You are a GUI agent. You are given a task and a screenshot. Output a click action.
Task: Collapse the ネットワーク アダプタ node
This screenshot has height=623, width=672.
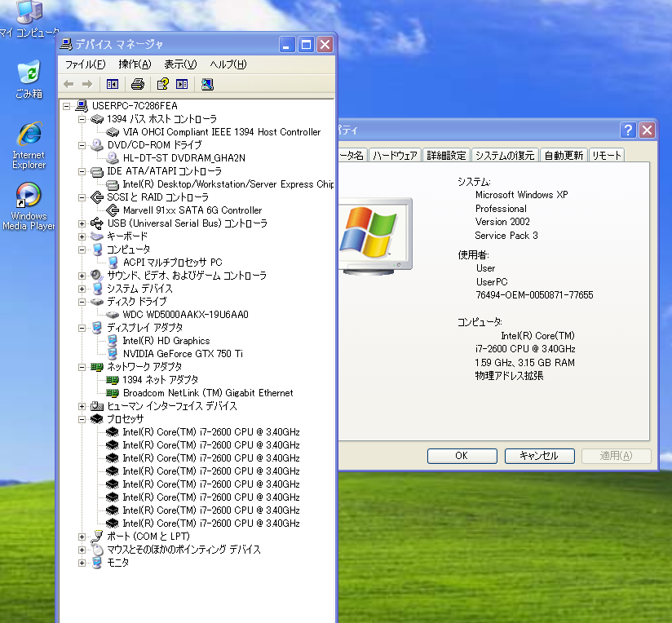click(82, 367)
